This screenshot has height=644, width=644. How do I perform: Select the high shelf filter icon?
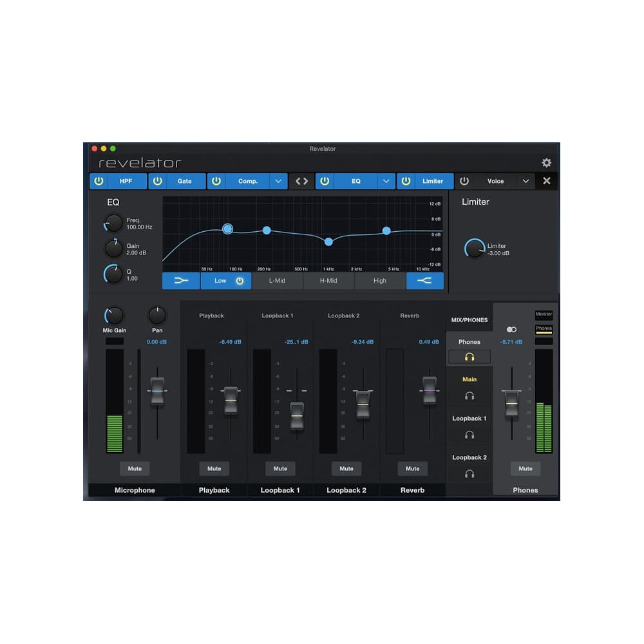click(x=424, y=281)
